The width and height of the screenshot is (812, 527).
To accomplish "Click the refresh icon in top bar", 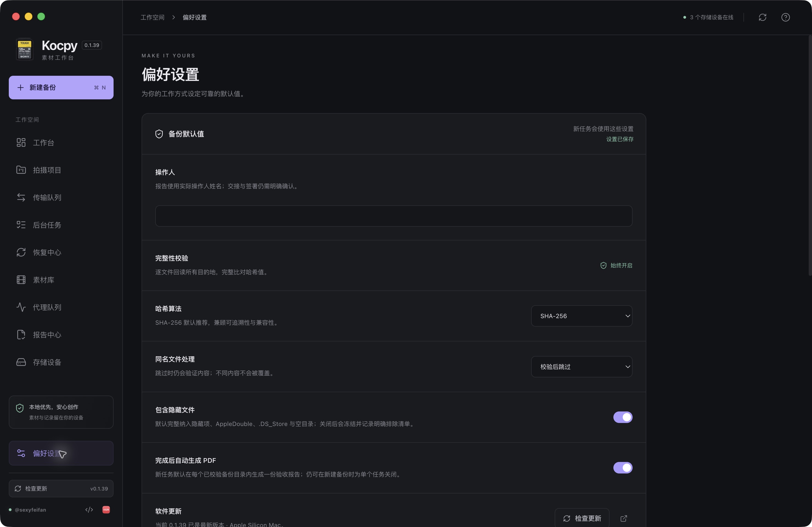I will pyautogui.click(x=762, y=17).
